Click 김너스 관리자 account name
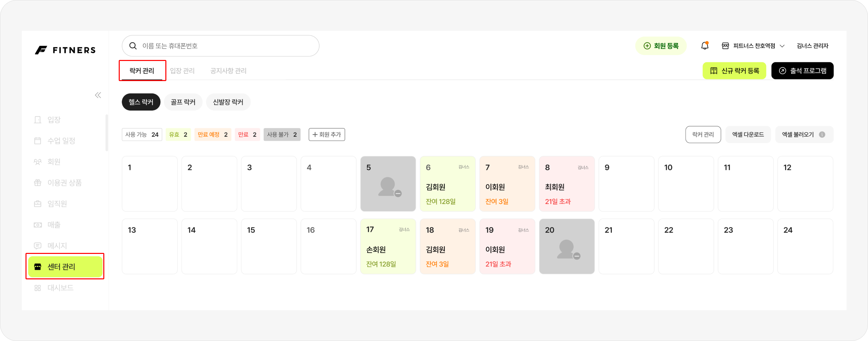The width and height of the screenshot is (868, 341). coord(812,46)
